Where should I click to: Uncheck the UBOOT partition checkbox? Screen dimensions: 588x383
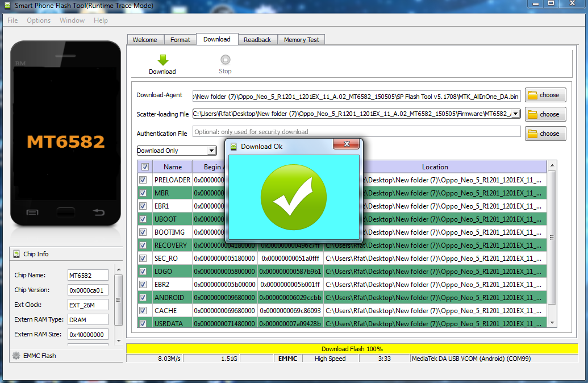tap(143, 219)
